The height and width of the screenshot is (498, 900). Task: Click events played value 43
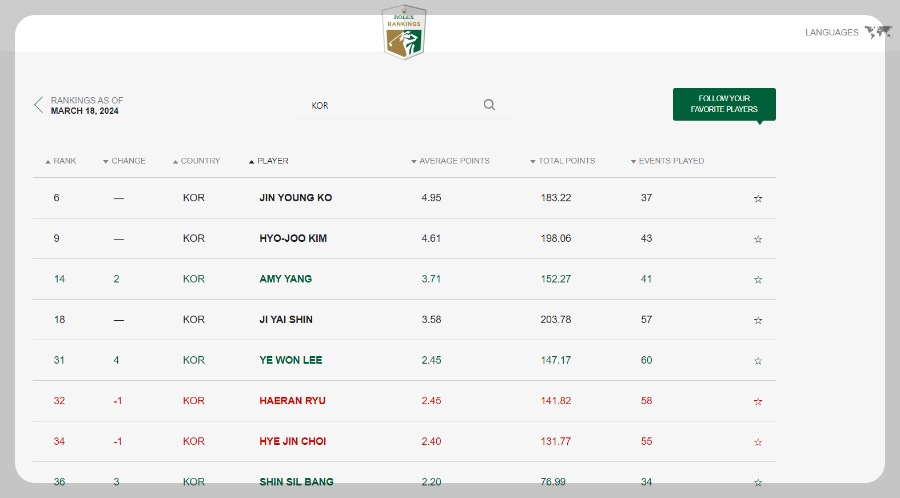coord(646,239)
